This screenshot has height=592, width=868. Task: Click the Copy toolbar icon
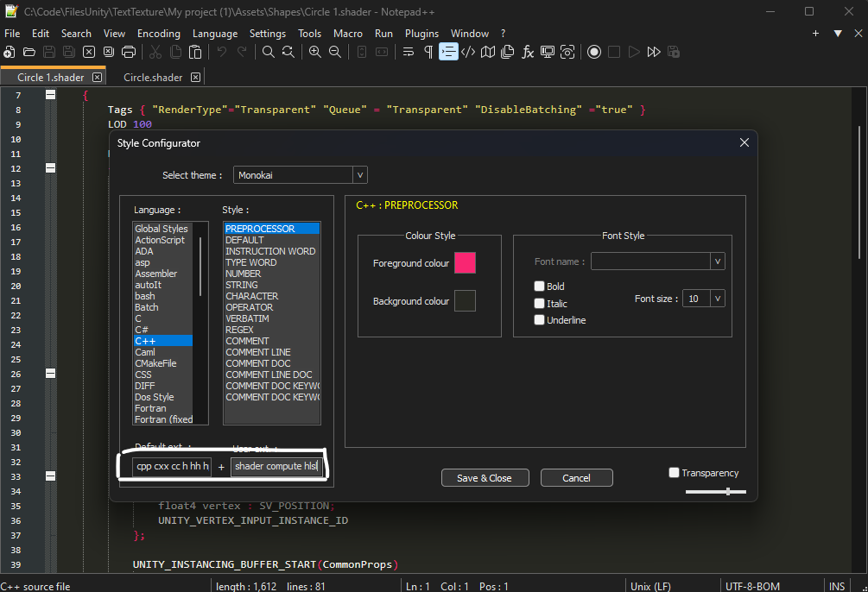(x=175, y=52)
